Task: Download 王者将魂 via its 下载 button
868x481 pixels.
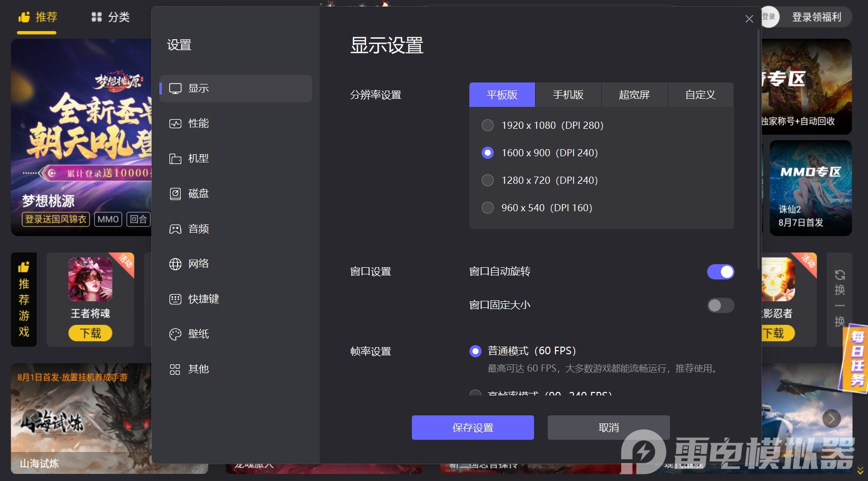Action: coord(90,333)
